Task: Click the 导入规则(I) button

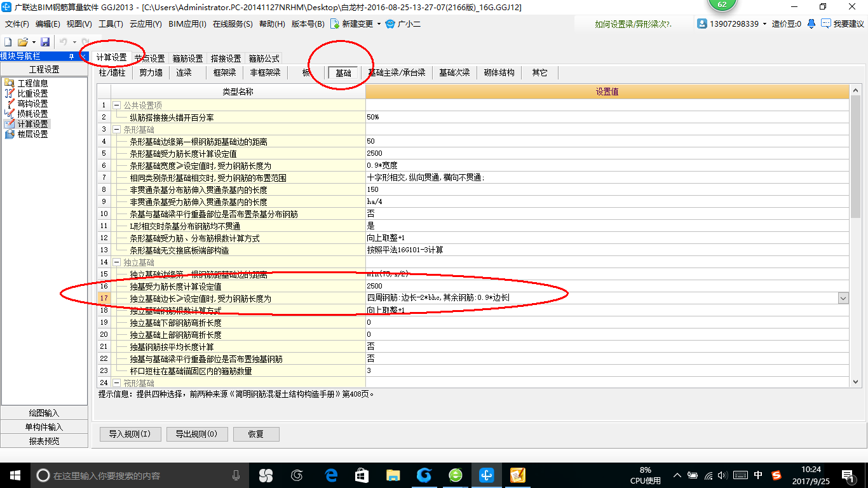Action: click(130, 435)
